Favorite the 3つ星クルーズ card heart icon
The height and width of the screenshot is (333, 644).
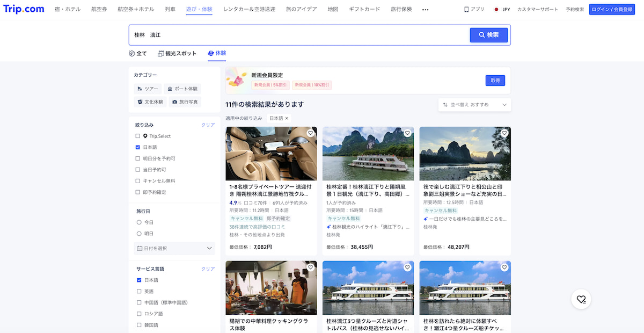click(407, 267)
